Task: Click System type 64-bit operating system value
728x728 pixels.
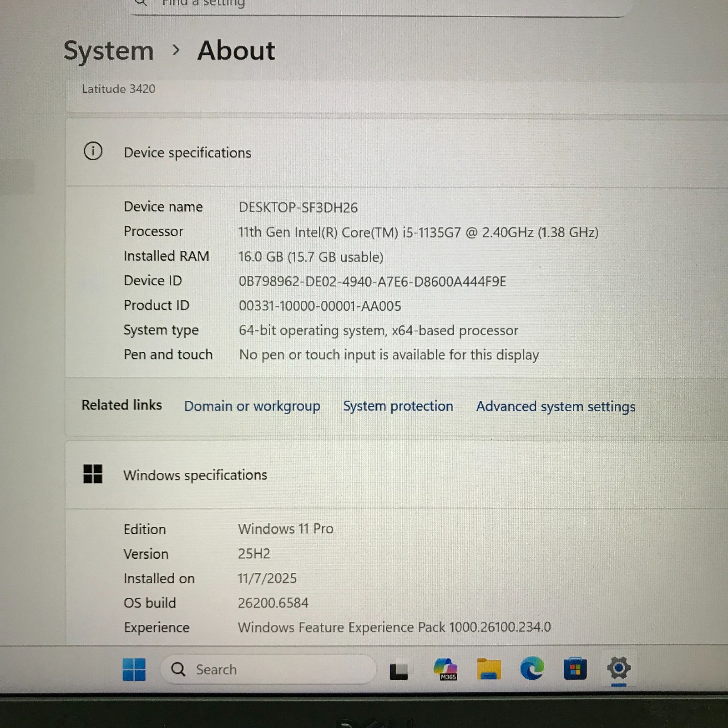Action: (x=379, y=331)
